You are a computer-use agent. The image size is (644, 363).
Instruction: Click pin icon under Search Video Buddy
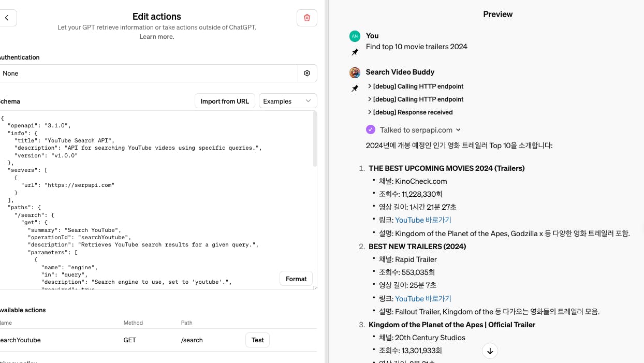[x=355, y=89]
